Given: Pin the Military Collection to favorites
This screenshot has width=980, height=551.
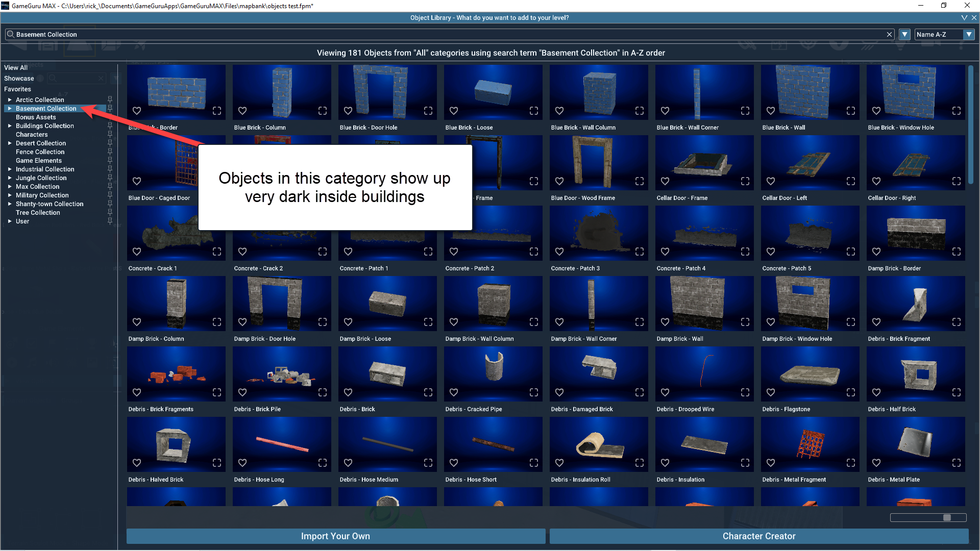Looking at the screenshot, I should click(110, 195).
